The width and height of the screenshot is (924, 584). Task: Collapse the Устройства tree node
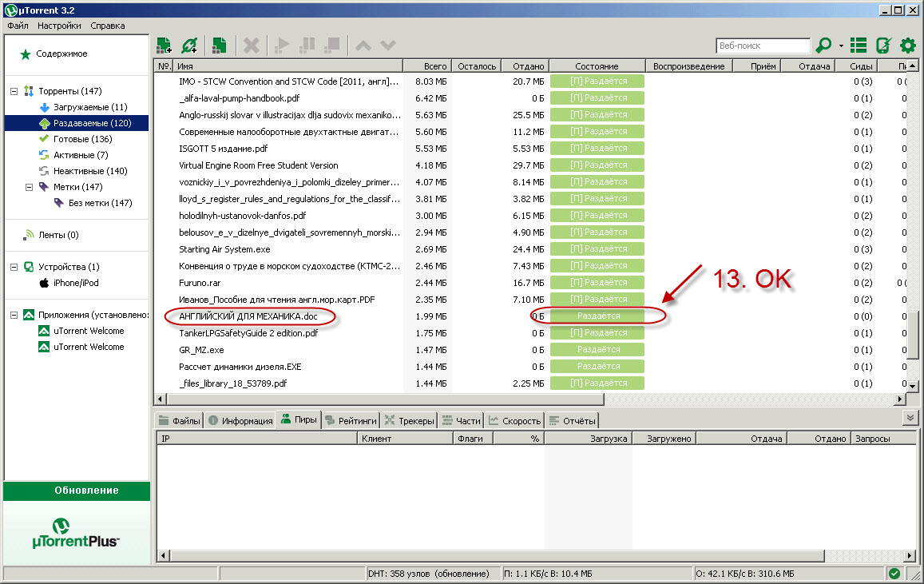pos(14,267)
